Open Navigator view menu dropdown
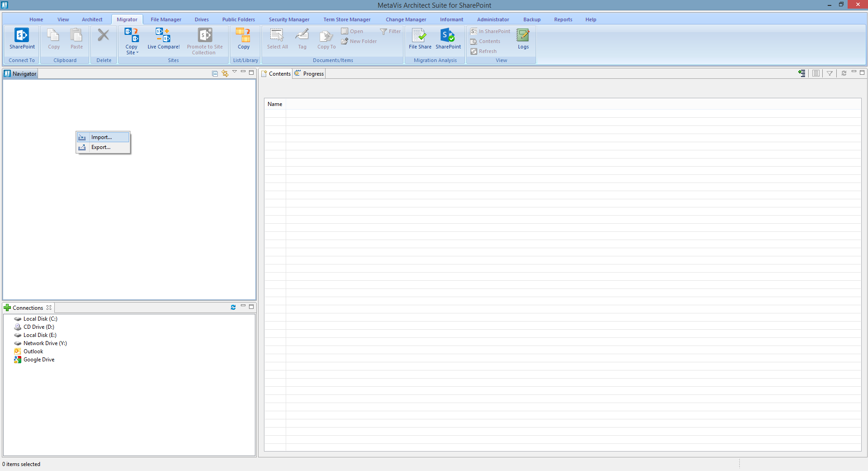868x471 pixels. tap(235, 72)
